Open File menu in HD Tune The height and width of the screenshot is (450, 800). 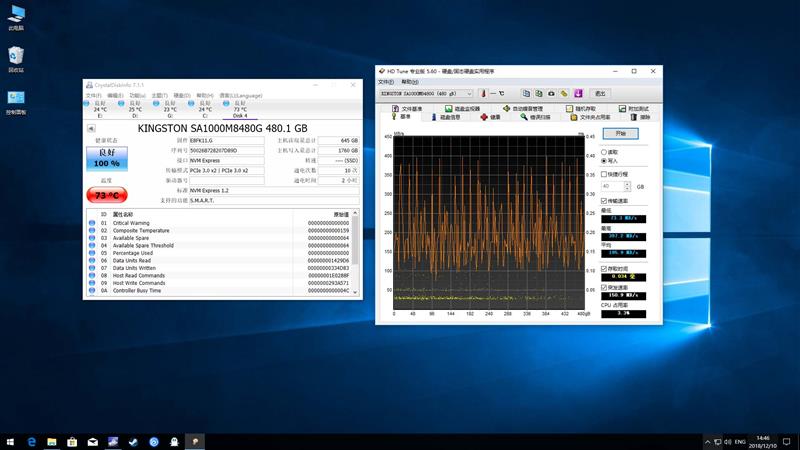[x=386, y=82]
